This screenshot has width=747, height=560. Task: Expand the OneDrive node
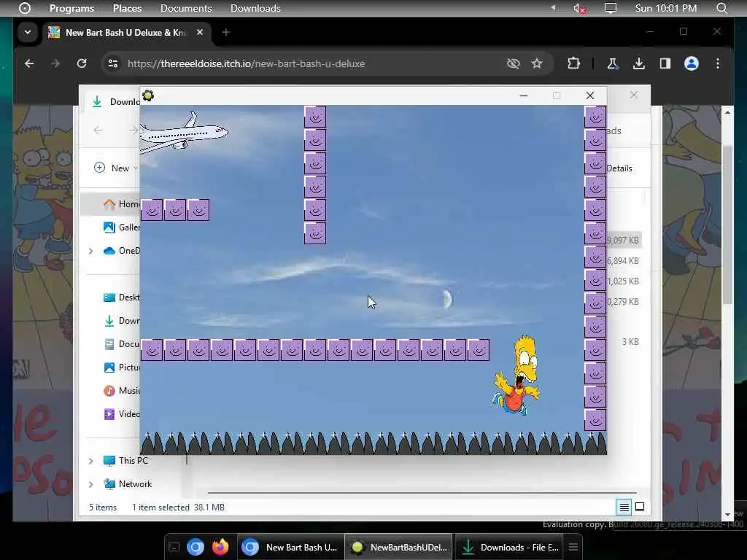point(91,251)
